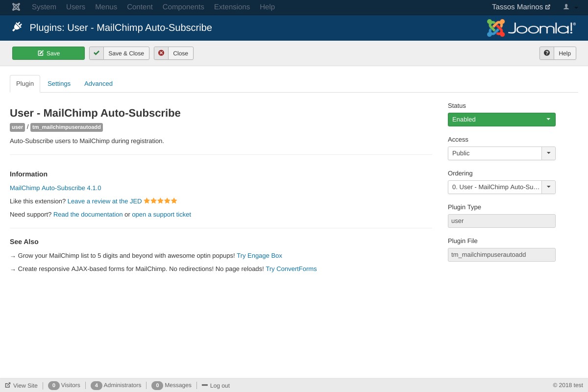Open the System menu

(44, 7)
